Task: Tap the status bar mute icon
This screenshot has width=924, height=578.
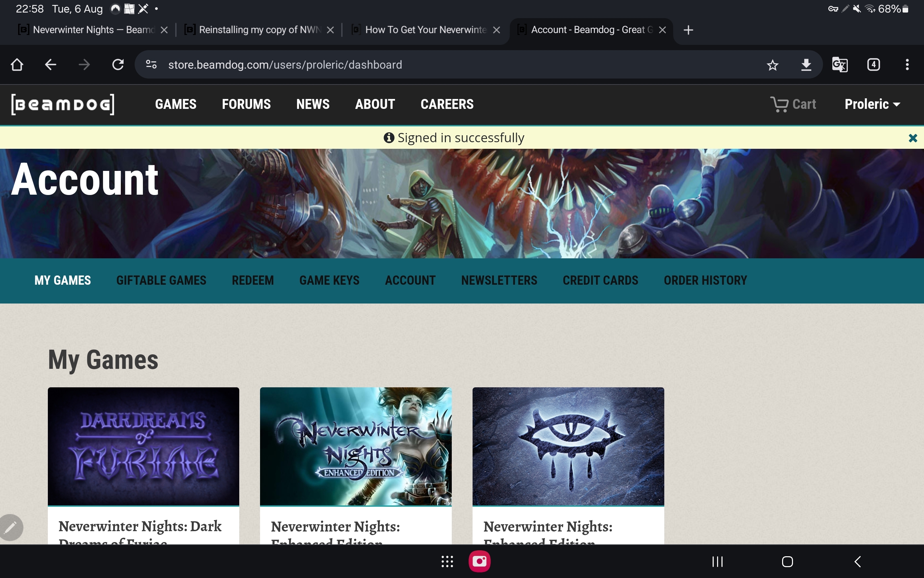Action: pos(857,8)
